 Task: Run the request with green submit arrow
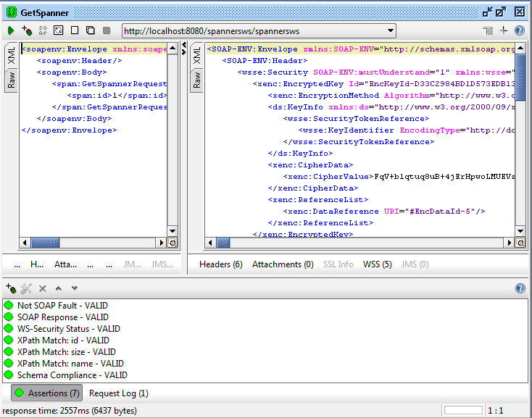point(11,31)
